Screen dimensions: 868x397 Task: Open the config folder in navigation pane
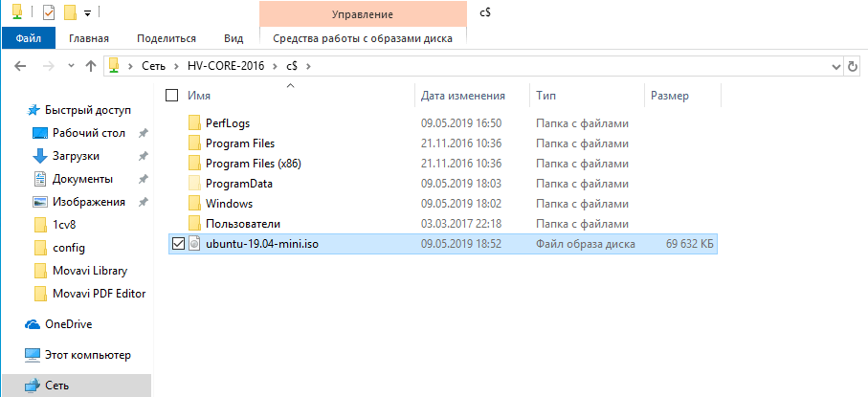click(69, 248)
